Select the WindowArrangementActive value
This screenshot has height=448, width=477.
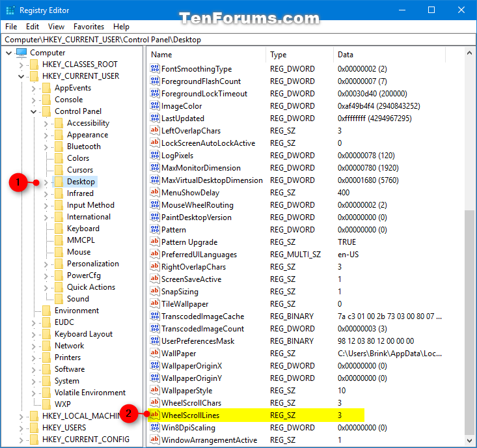click(209, 440)
